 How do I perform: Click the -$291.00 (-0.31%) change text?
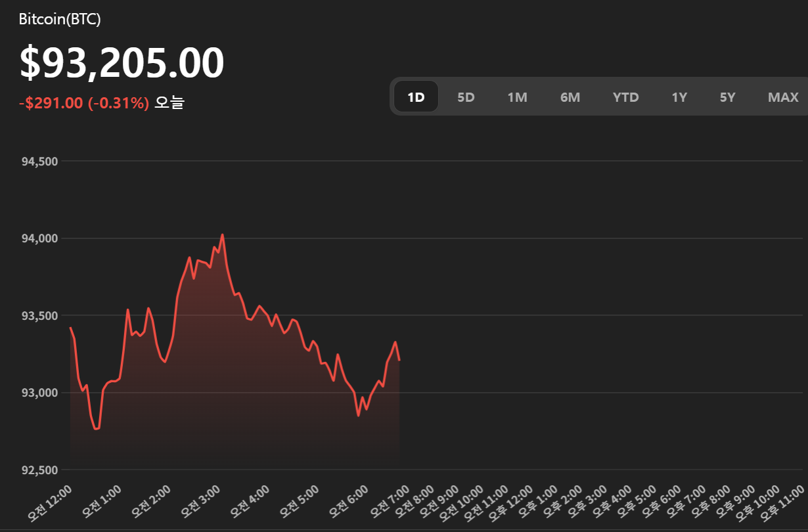(x=84, y=102)
